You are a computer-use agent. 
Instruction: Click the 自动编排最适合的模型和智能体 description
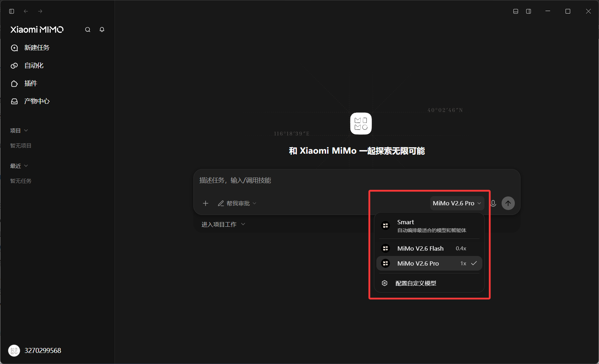pyautogui.click(x=432, y=230)
